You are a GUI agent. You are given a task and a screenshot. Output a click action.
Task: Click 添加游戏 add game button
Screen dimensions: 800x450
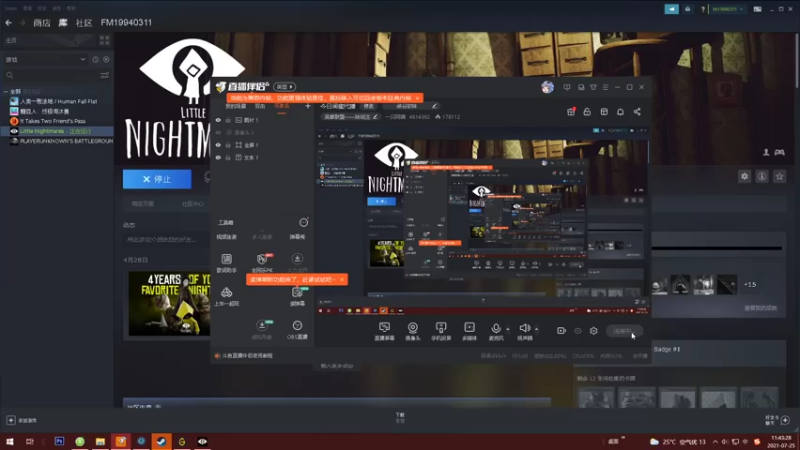21,420
